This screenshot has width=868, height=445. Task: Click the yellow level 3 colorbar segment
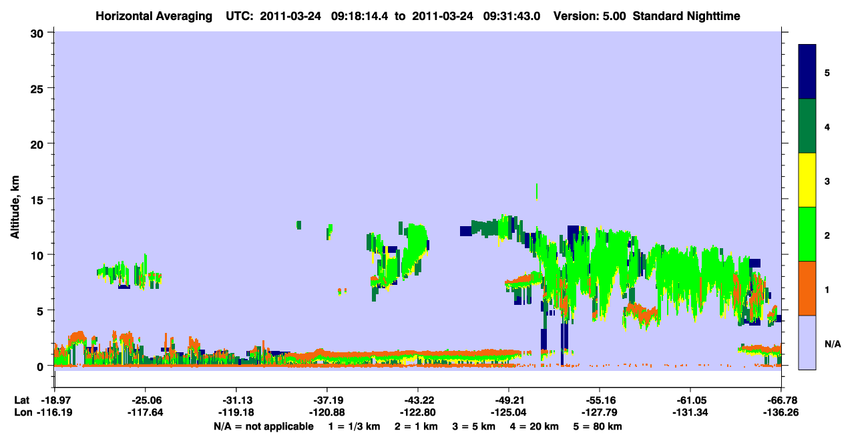(x=807, y=180)
